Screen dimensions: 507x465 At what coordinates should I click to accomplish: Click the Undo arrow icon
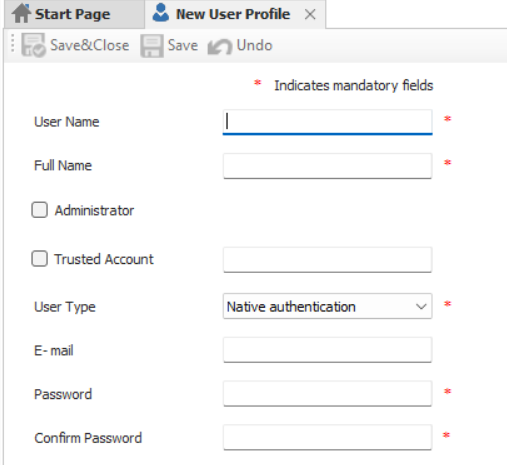point(220,46)
